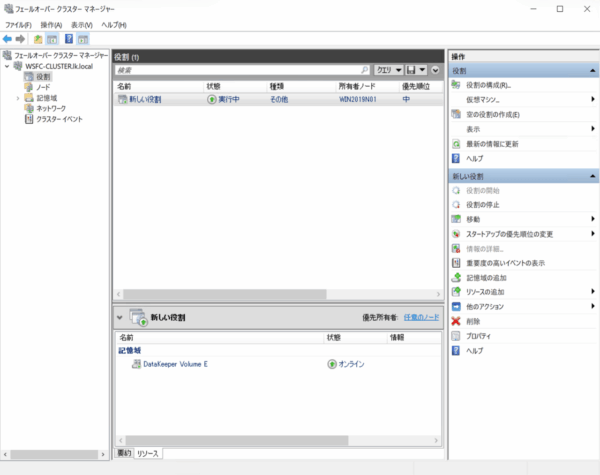Open the ファイル(F) menu

coord(18,25)
